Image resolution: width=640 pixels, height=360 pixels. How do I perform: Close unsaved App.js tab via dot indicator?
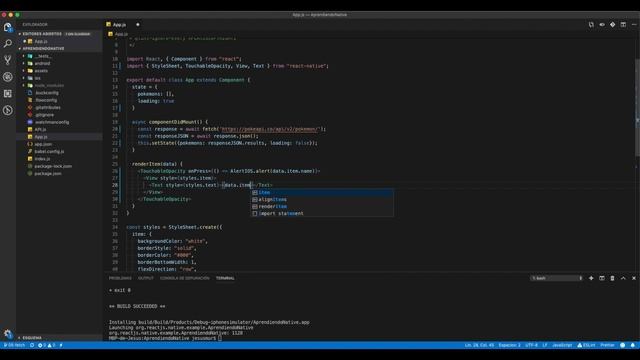pyautogui.click(x=138, y=25)
